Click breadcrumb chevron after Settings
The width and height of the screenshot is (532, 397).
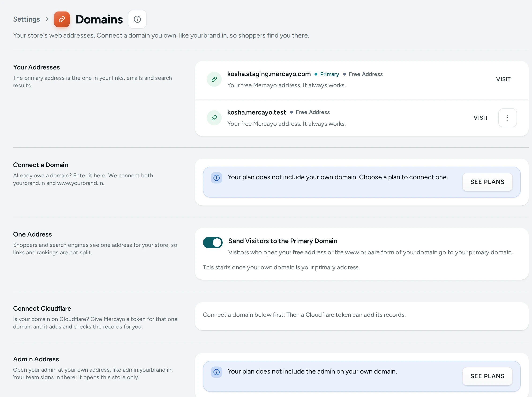[47, 19]
